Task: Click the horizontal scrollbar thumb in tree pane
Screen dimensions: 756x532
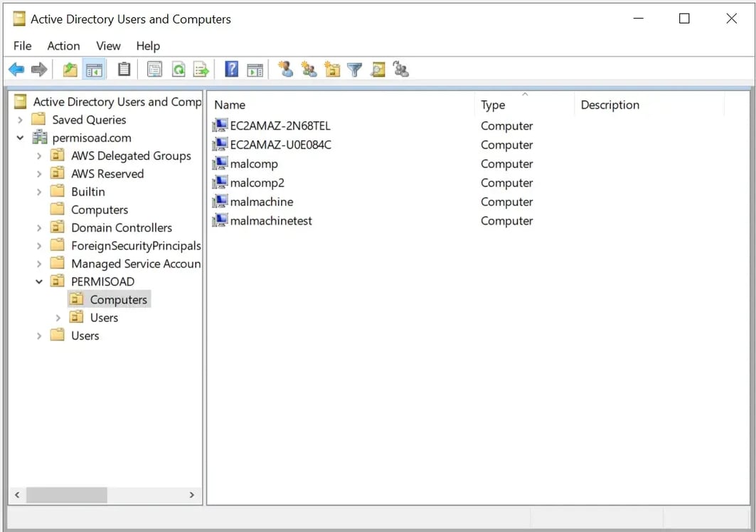Action: point(67,495)
